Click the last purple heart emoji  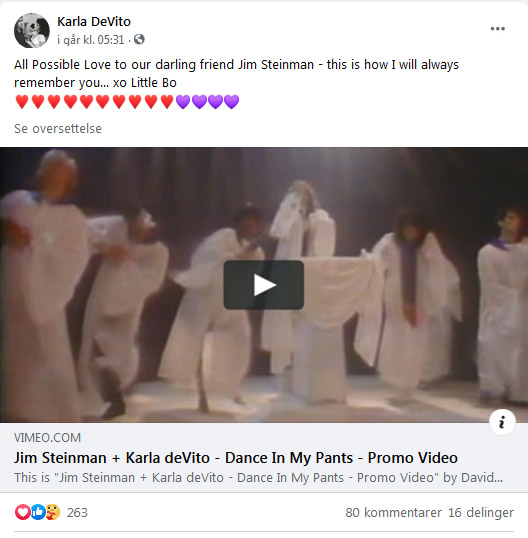(232, 102)
